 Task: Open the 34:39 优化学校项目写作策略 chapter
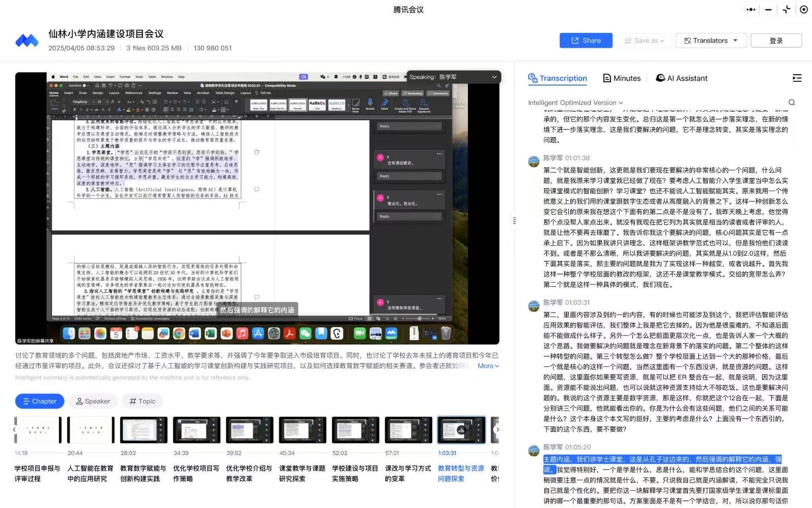(196, 450)
